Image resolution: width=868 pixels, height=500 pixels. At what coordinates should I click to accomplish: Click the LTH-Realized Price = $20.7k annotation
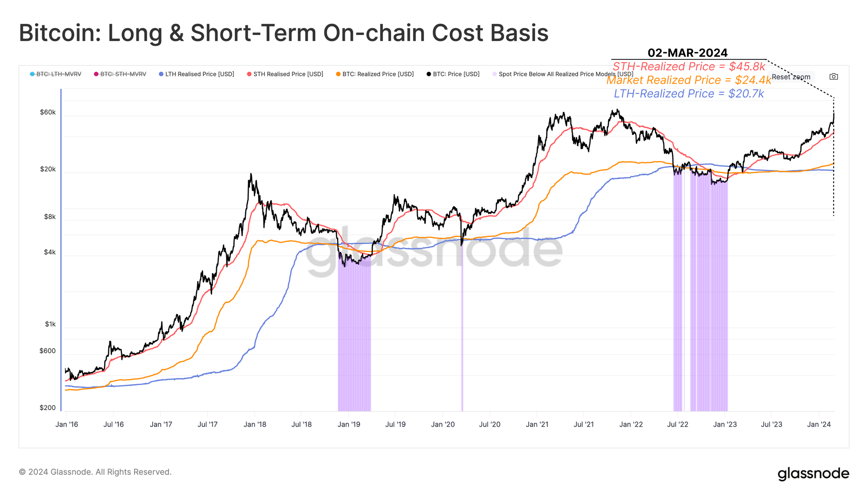point(689,93)
